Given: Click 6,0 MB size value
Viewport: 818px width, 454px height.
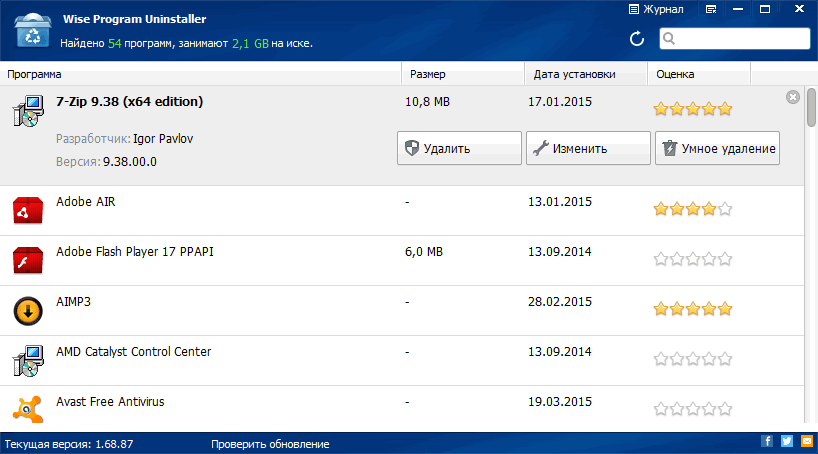Looking at the screenshot, I should tap(424, 252).
